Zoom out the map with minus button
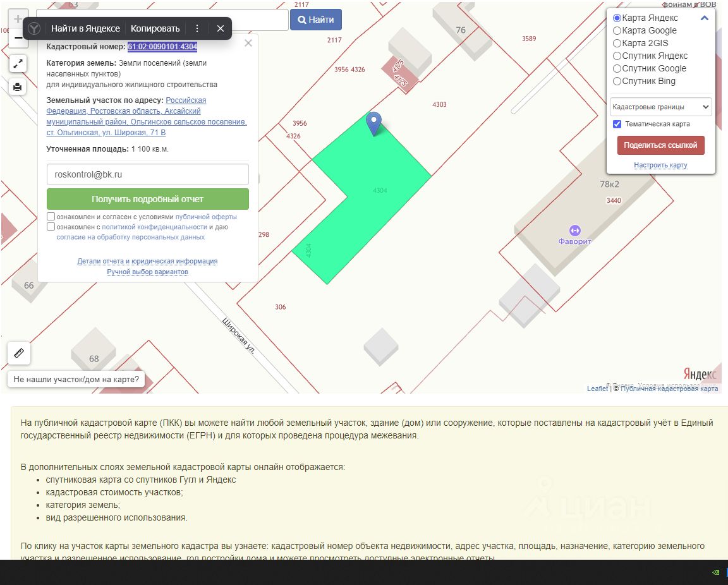 pos(18,38)
